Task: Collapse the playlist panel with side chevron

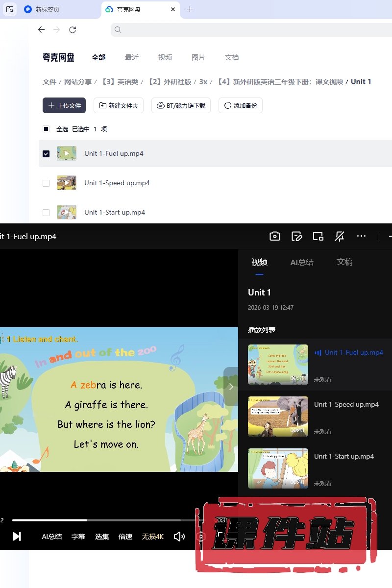Action: tap(231, 387)
